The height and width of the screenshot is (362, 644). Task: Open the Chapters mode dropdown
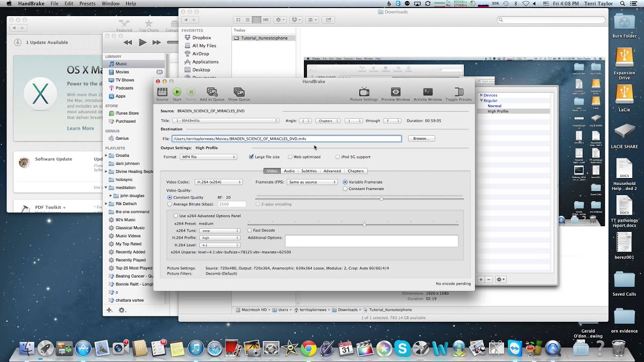tap(328, 121)
